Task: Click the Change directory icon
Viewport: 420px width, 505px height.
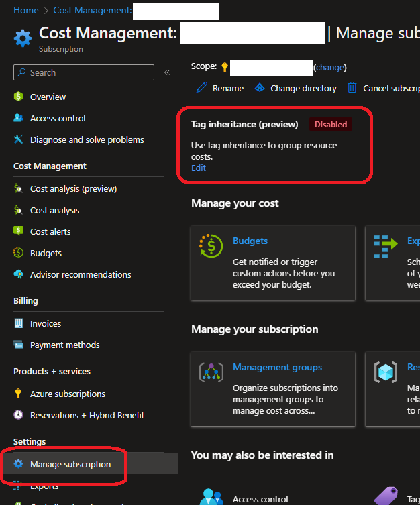Action: coord(260,87)
